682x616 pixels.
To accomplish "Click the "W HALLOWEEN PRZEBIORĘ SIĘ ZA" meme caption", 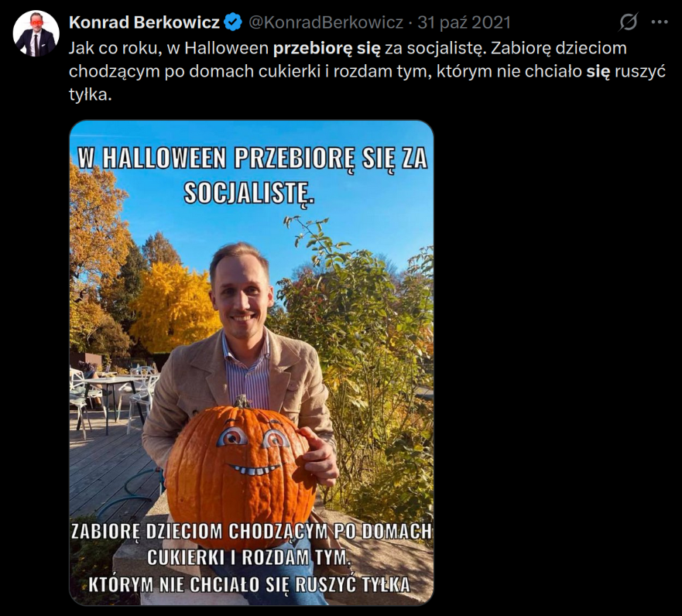I will (x=252, y=158).
